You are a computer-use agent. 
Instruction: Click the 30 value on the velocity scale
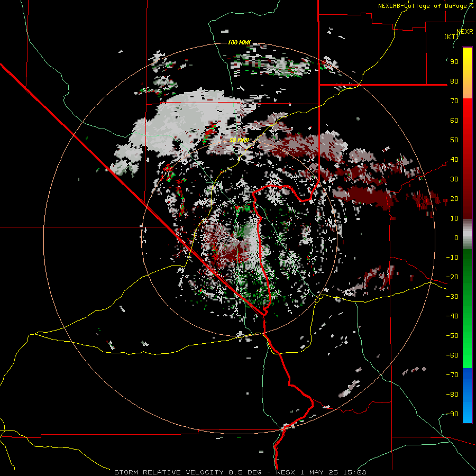click(x=454, y=179)
